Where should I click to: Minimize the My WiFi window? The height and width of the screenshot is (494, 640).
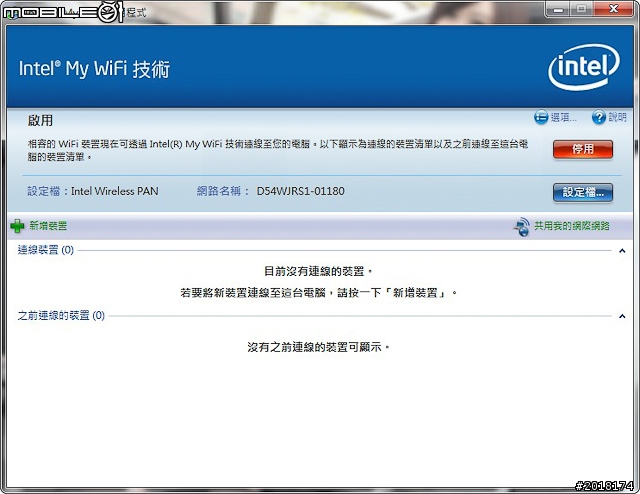[558, 9]
